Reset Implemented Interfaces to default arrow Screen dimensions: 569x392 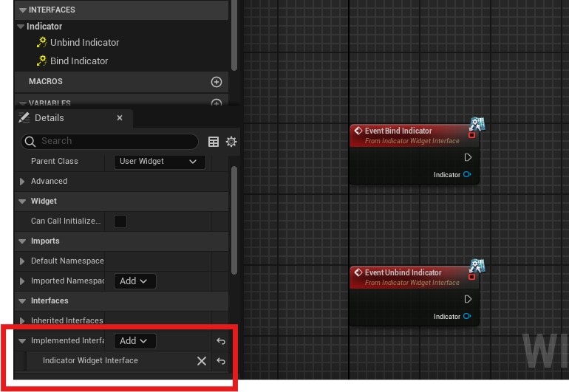click(x=221, y=341)
